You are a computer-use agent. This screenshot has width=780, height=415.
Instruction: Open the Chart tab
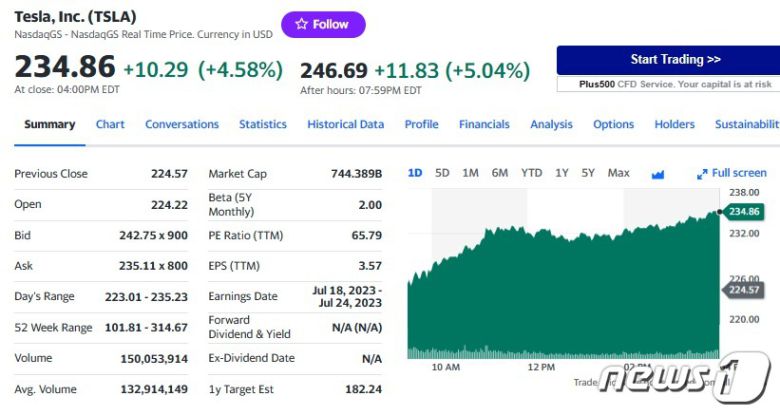pos(110,125)
